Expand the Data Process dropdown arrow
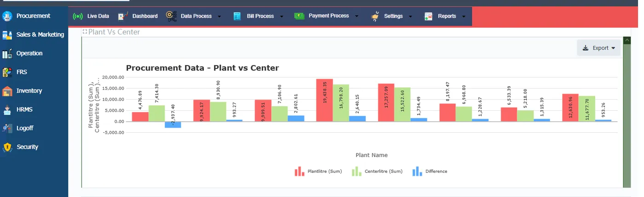The width and height of the screenshot is (644, 197). [219, 17]
